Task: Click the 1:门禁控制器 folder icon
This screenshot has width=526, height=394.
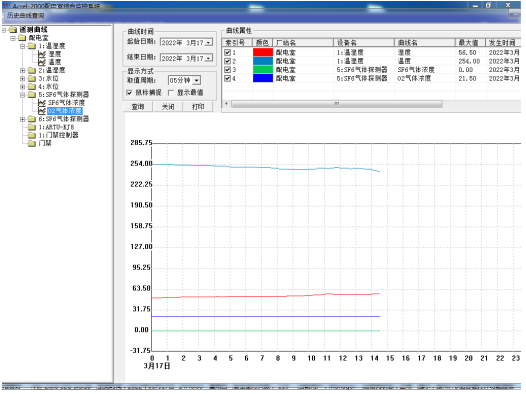Action: (32, 135)
